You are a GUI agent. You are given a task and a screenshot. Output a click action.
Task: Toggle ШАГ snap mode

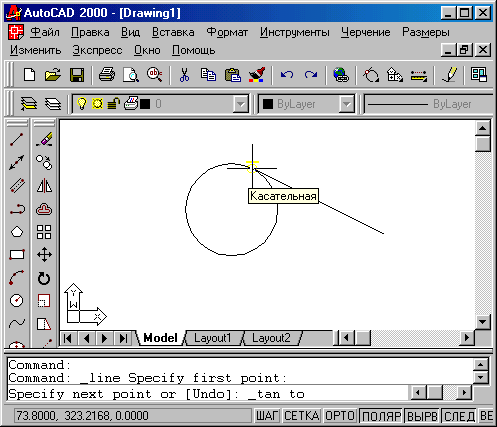(267, 416)
